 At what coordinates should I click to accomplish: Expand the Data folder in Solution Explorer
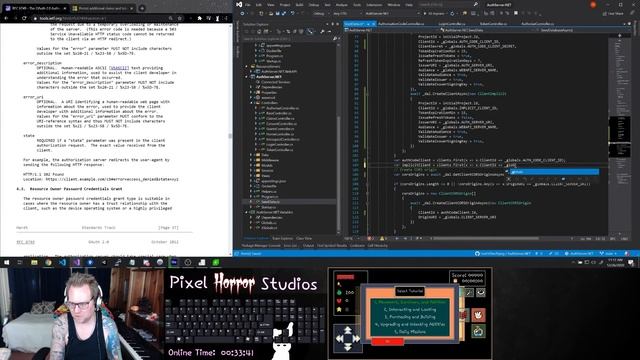251,155
